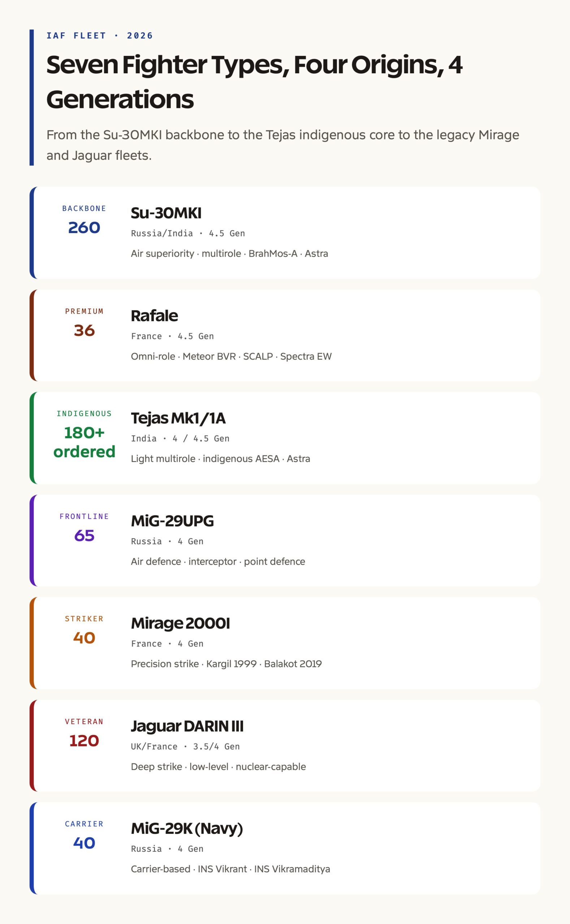Image resolution: width=570 pixels, height=924 pixels.
Task: Select the purple FRONTLINE 65 count
Action: coord(84,535)
